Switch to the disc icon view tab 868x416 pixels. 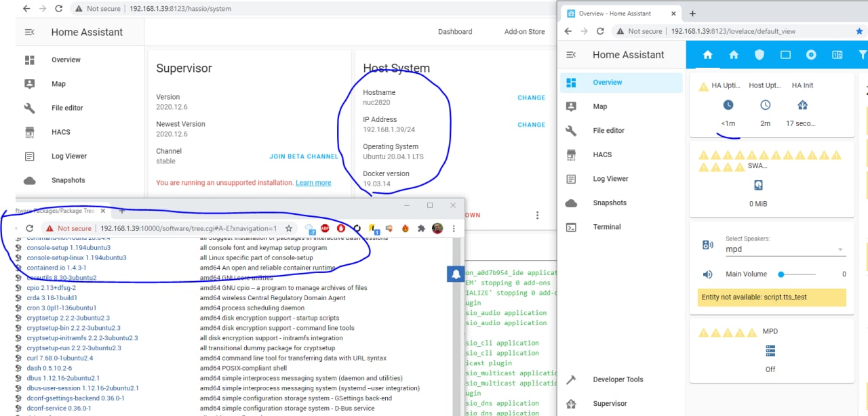click(x=811, y=55)
